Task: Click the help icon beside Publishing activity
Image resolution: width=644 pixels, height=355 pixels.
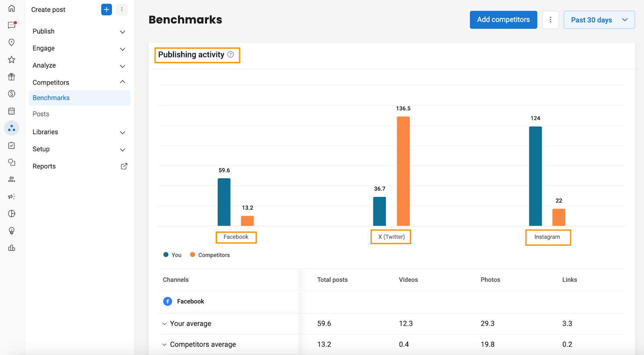Action: click(231, 54)
